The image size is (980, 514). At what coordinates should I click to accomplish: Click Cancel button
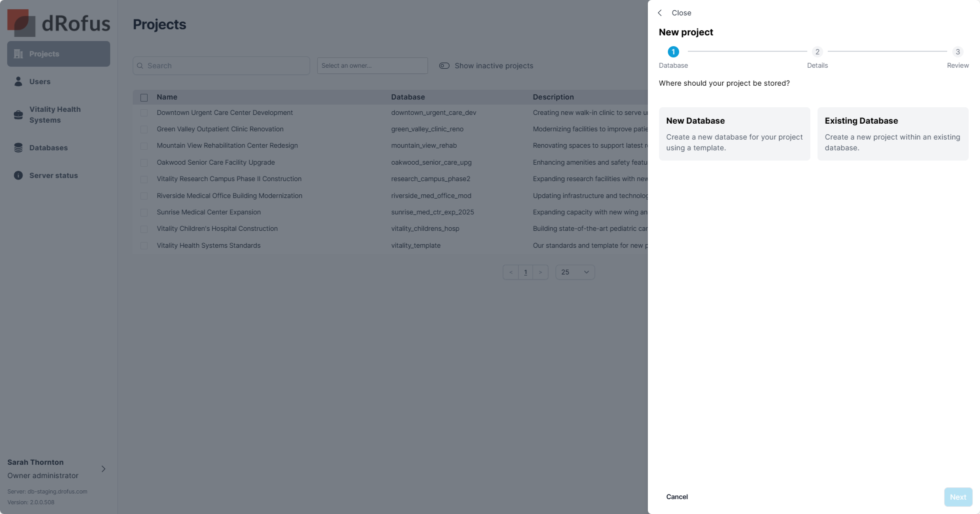pyautogui.click(x=677, y=497)
